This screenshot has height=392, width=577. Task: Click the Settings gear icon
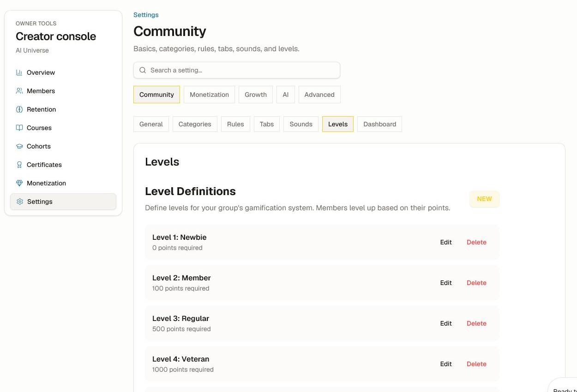click(x=20, y=202)
